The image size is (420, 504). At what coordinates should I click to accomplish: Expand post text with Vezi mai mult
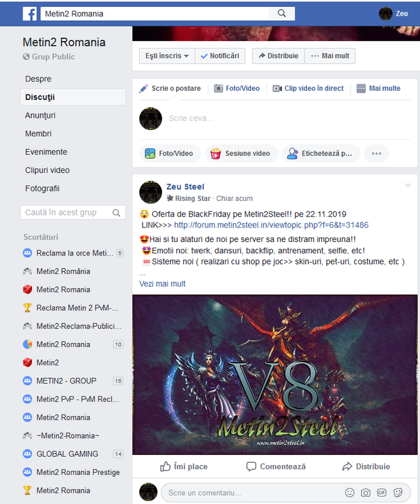click(162, 284)
